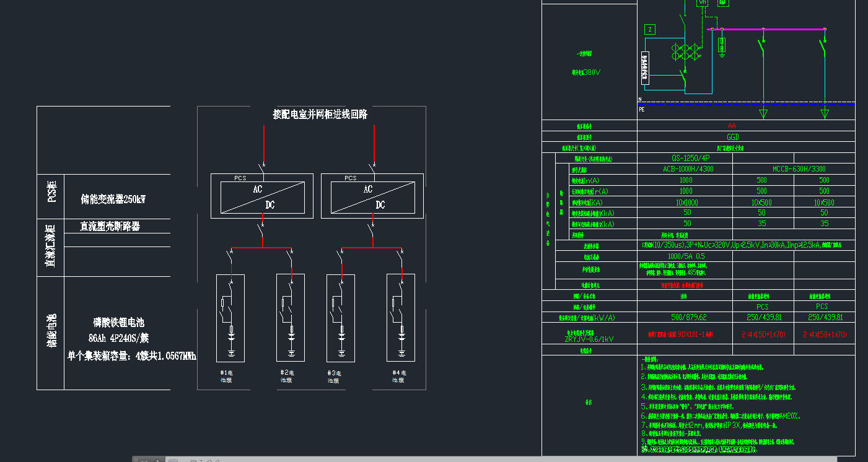
Task: Click the green current transformer circles
Action: pos(686,51)
